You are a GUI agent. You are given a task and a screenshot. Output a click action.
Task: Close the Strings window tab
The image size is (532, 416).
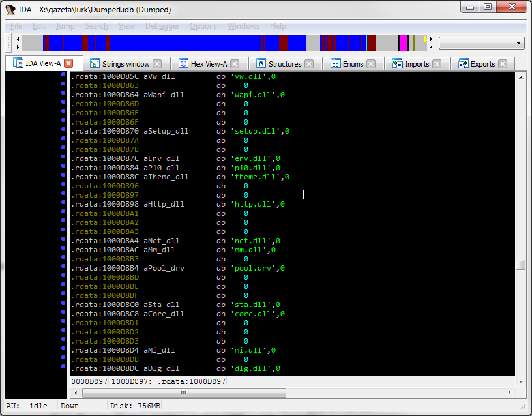click(156, 64)
